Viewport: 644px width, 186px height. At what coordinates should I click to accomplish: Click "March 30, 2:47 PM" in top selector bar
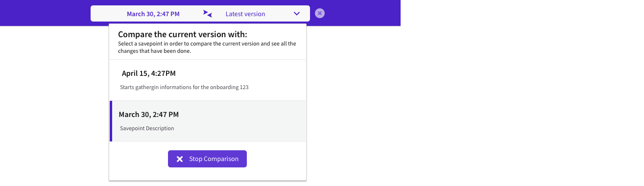tap(153, 14)
